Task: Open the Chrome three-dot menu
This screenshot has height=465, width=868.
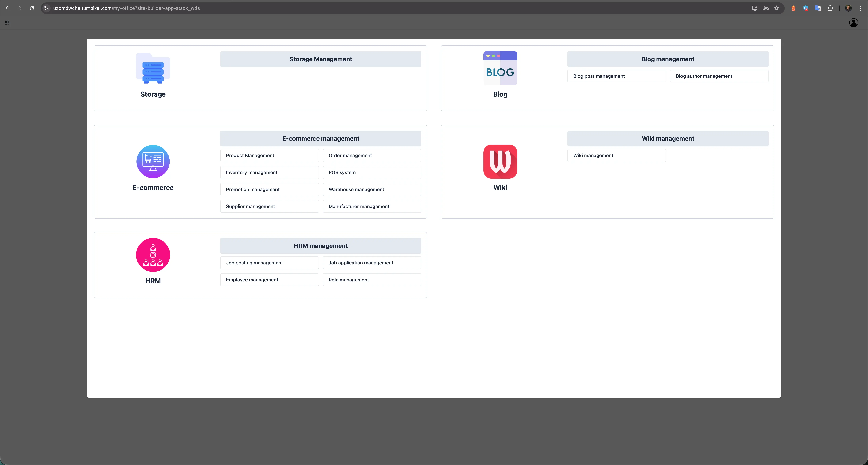Action: click(x=861, y=8)
